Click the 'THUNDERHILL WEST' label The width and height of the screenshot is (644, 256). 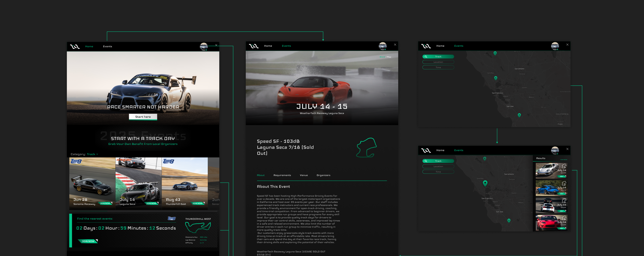[198, 219]
